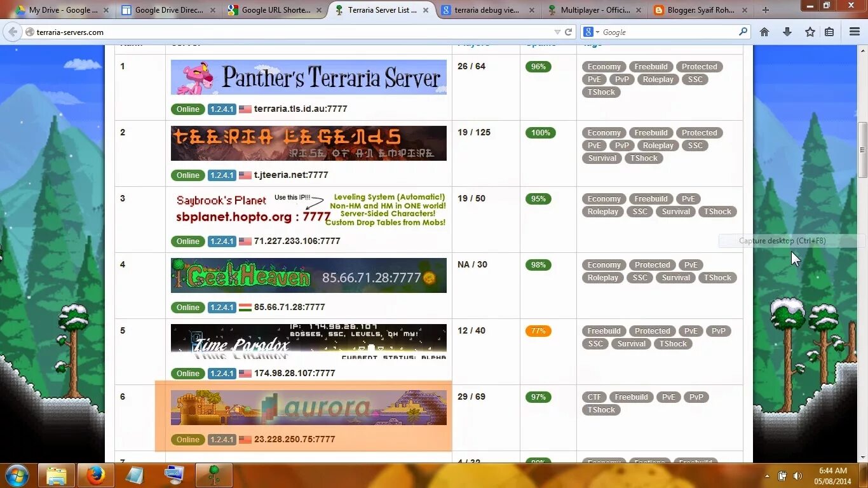Click the 26 / 64 players count
Image resolution: width=868 pixels, height=488 pixels.
pyautogui.click(x=471, y=67)
